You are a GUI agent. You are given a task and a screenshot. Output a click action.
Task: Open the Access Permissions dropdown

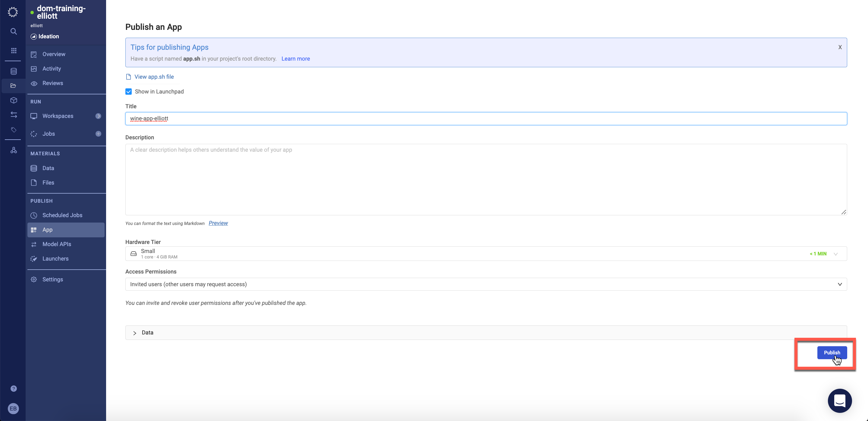(486, 284)
